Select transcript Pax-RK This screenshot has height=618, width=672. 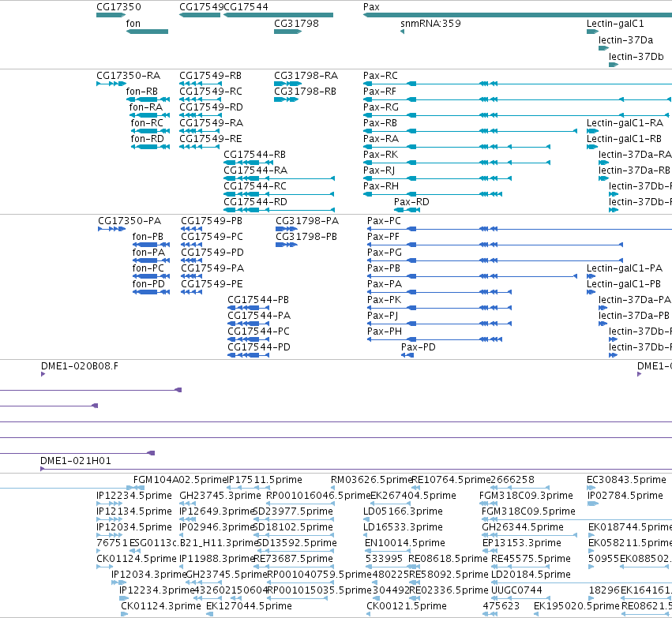[x=457, y=163]
